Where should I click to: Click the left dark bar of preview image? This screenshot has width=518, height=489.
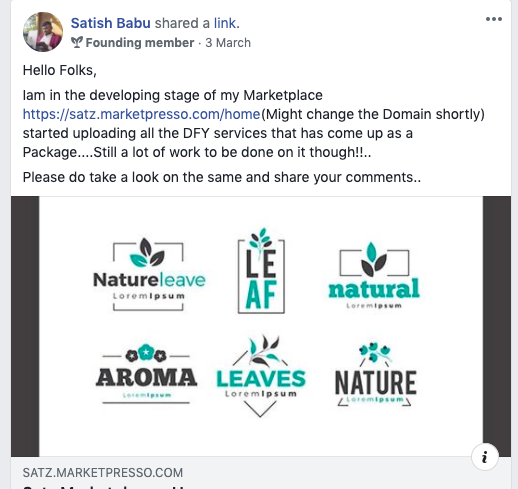click(25, 326)
